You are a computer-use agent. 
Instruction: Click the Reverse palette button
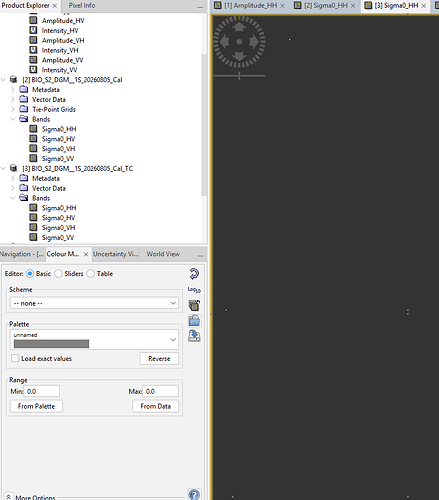click(x=159, y=359)
